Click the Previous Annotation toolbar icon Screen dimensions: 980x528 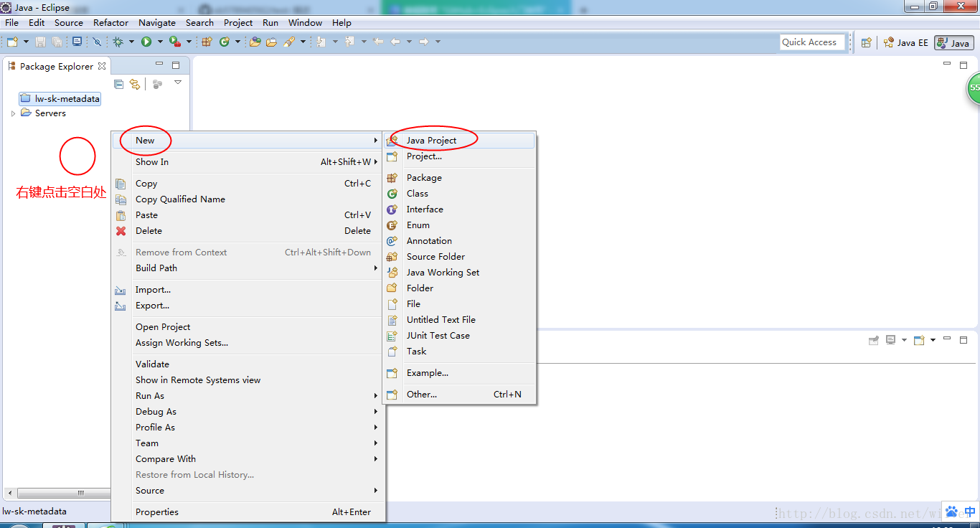[x=349, y=42]
